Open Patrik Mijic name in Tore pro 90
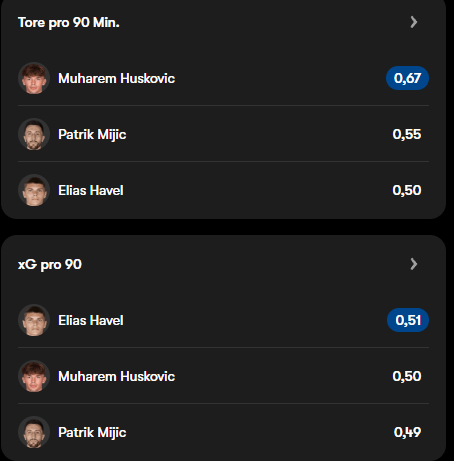 coord(92,135)
